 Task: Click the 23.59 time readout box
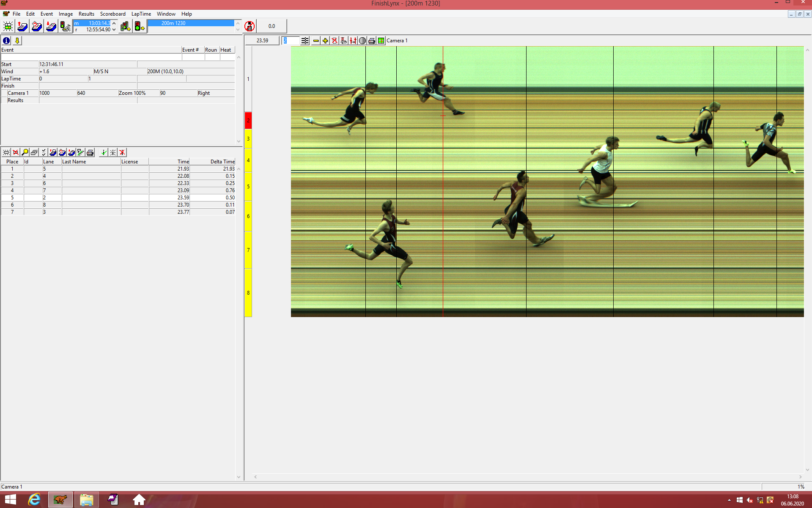(262, 41)
